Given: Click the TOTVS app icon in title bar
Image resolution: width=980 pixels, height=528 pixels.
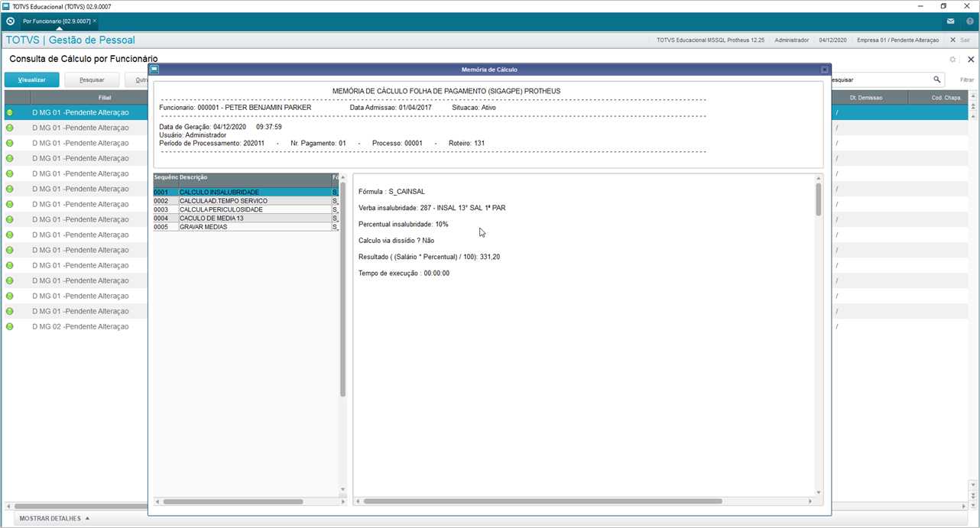Looking at the screenshot, I should (7, 6).
